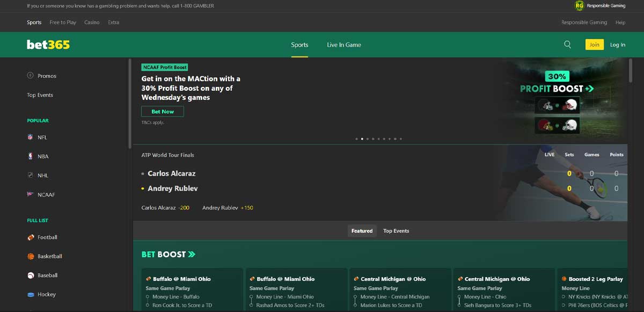Select the NHL logo icon
The width and height of the screenshot is (644, 312).
coord(30,175)
